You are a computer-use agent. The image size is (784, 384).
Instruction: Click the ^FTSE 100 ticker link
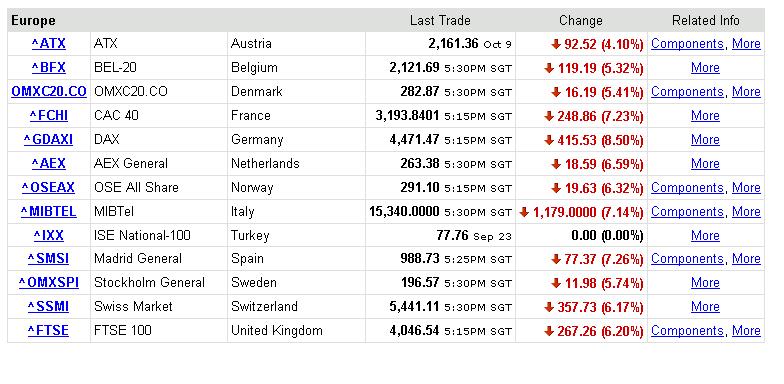(x=48, y=330)
